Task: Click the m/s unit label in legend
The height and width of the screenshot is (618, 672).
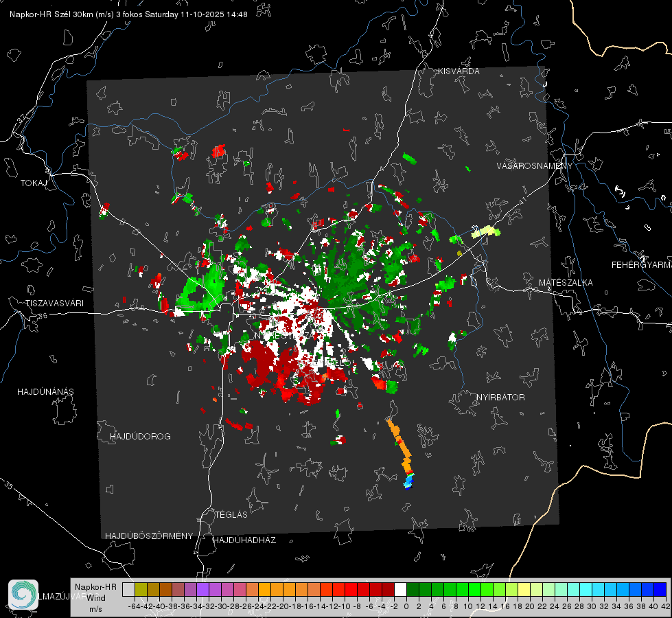Action: (95, 609)
